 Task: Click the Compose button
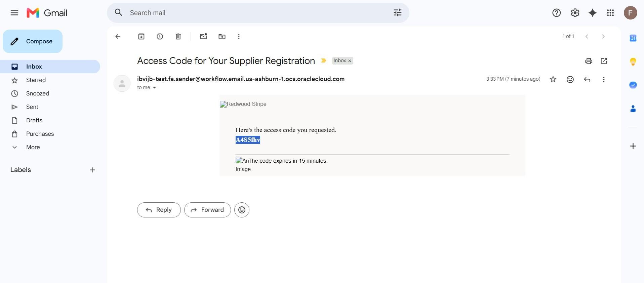[x=33, y=41]
